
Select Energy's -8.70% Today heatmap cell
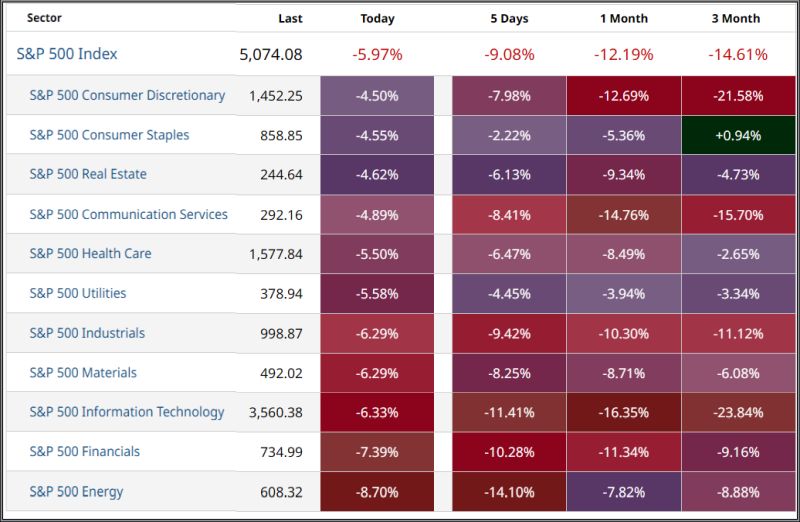(377, 491)
